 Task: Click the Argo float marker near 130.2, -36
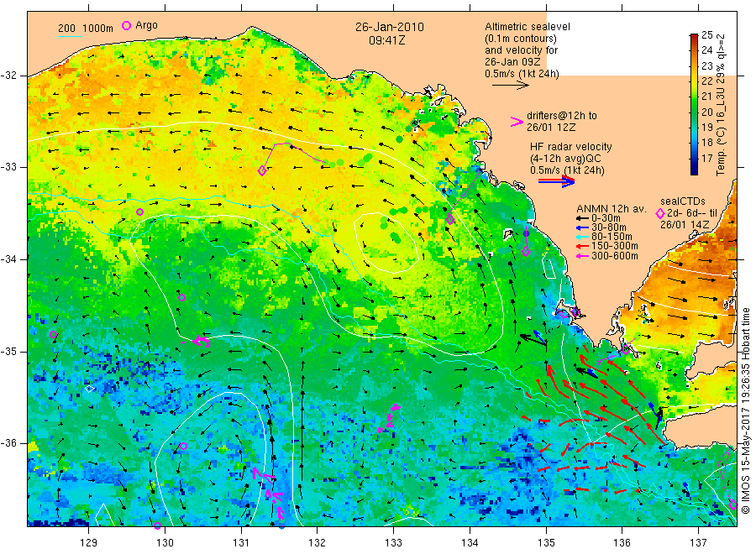click(x=183, y=446)
